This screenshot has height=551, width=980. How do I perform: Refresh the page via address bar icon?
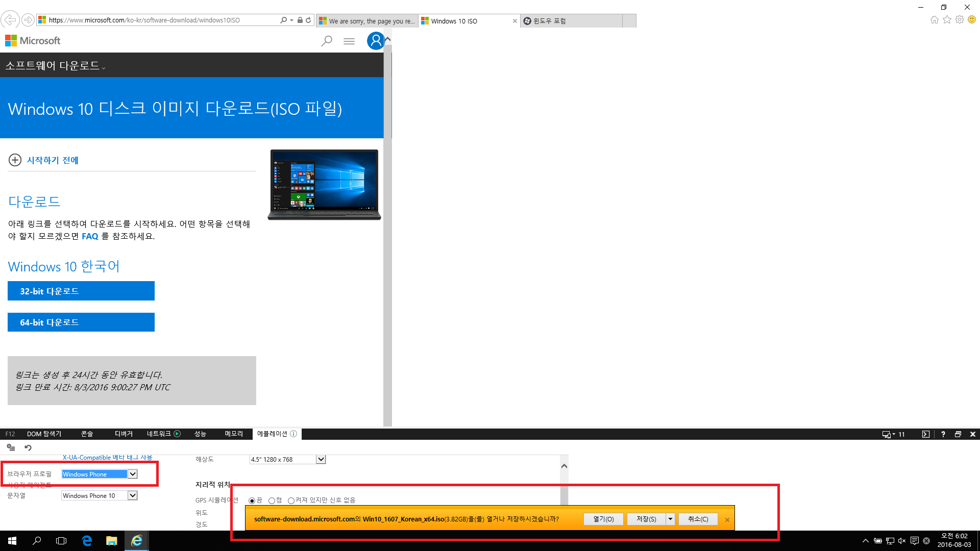pyautogui.click(x=308, y=20)
